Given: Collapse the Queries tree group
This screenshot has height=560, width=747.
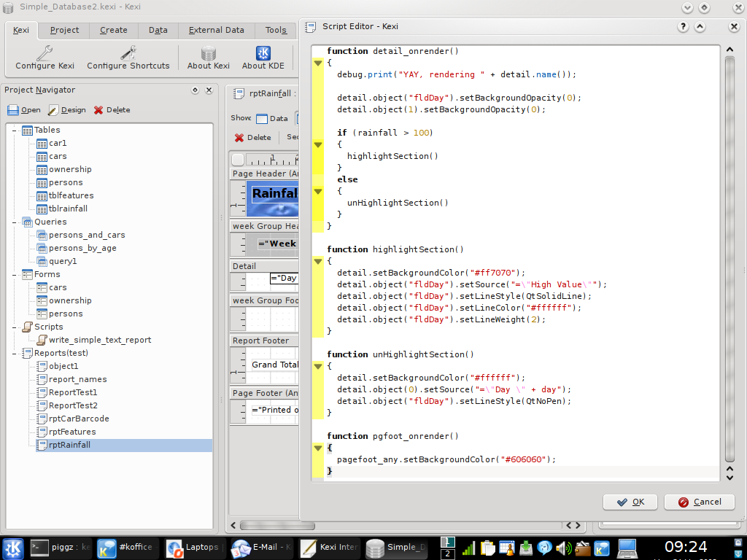Looking at the screenshot, I should tap(15, 222).
